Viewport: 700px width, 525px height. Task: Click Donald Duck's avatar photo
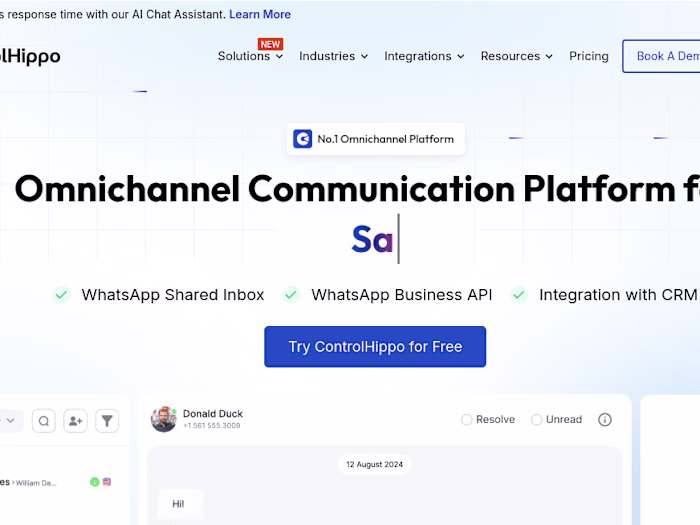point(163,419)
